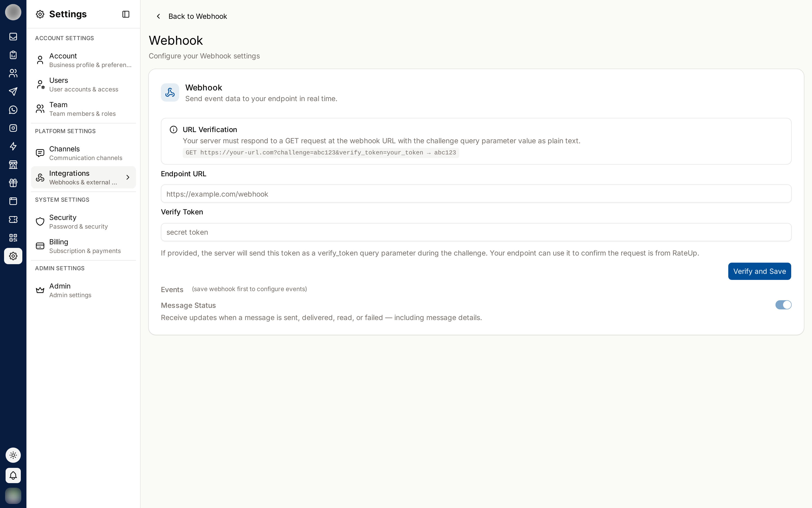Toggle the Message Status switch

coord(783,305)
